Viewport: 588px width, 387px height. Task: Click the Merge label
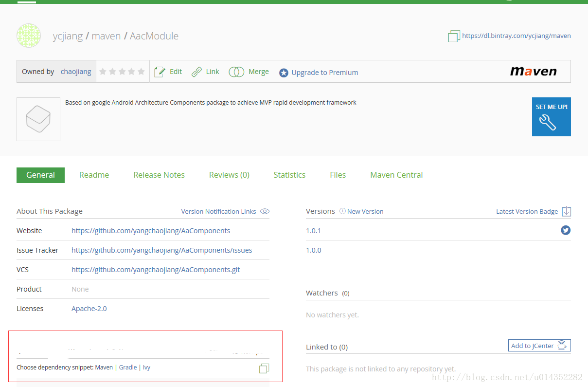[259, 72]
